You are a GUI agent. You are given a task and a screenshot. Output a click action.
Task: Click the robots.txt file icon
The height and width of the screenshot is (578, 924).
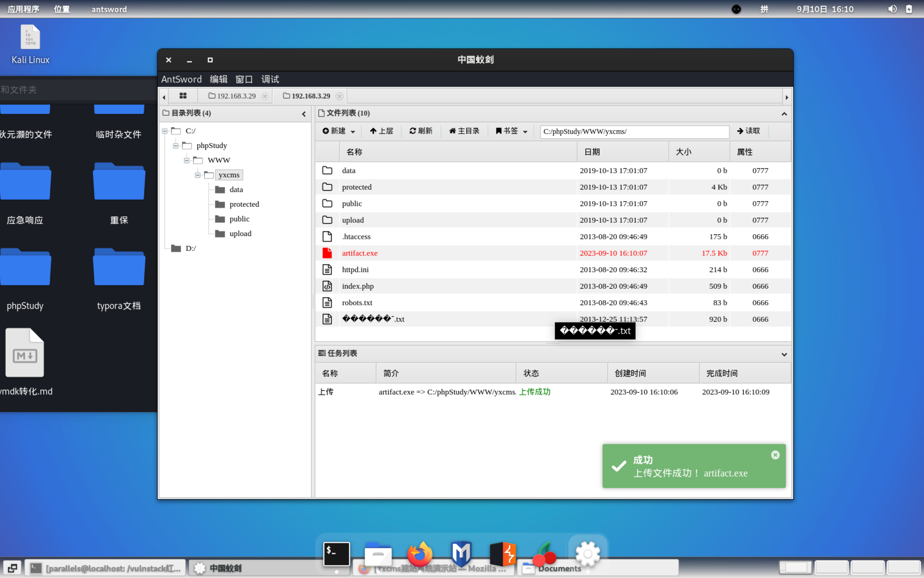click(327, 303)
